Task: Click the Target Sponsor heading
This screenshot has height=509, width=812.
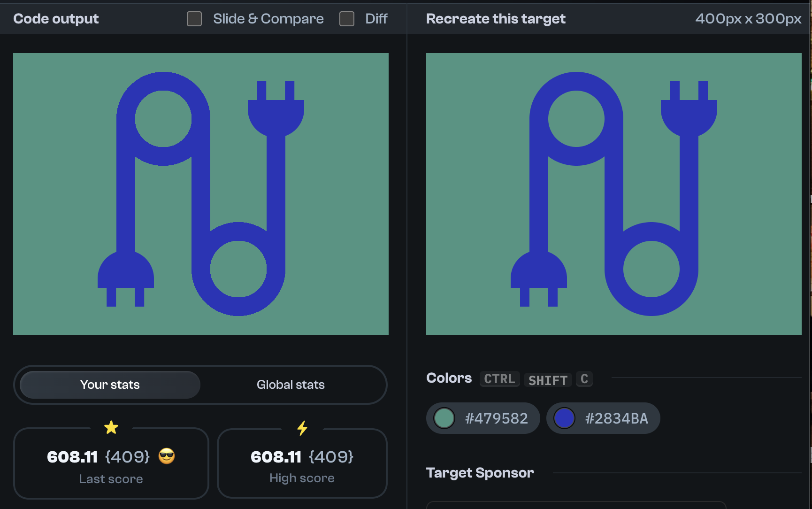Action: pyautogui.click(x=480, y=472)
